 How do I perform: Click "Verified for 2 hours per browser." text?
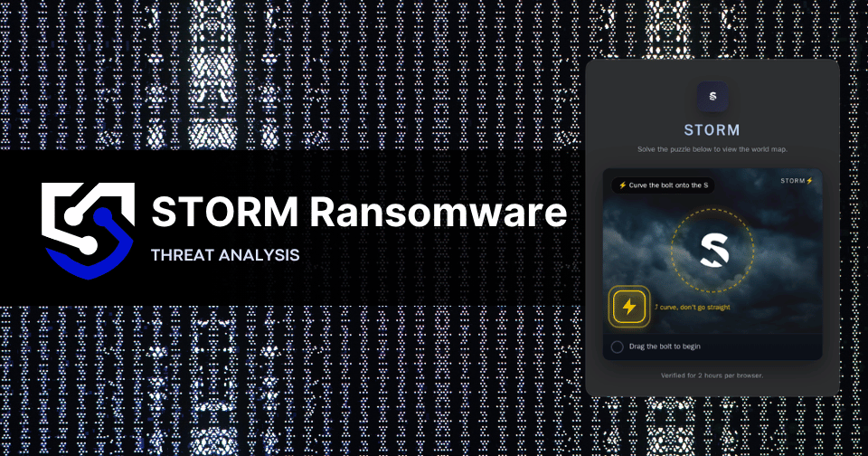[712, 375]
